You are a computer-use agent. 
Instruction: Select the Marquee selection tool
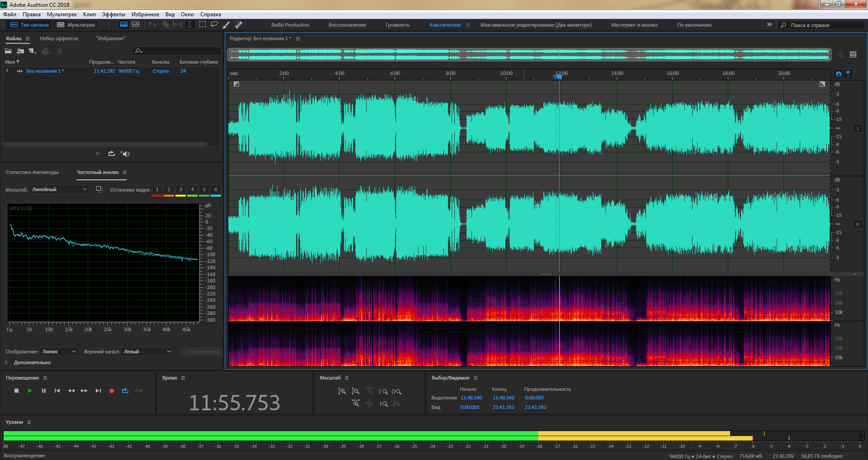tap(203, 24)
